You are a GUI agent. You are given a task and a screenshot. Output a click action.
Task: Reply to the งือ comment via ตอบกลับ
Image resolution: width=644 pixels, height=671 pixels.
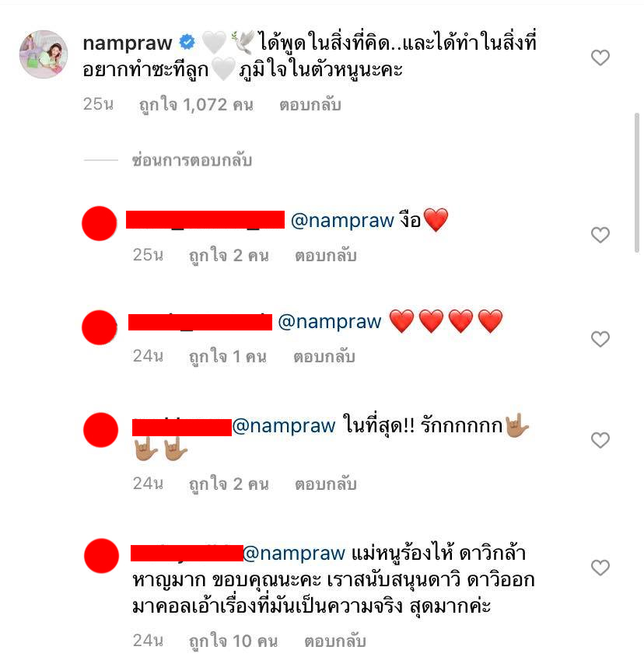pyautogui.click(x=326, y=256)
